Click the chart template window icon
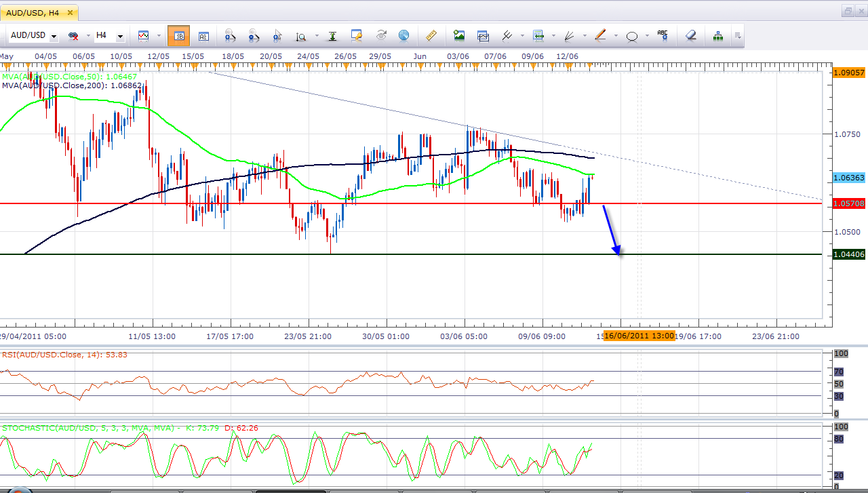868x493 pixels. click(483, 35)
